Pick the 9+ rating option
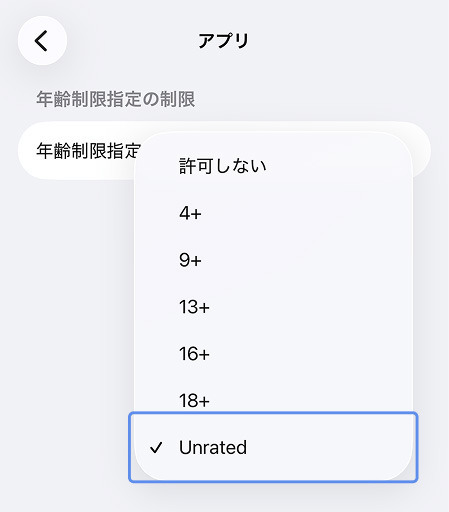Image resolution: width=449 pixels, height=512 pixels. [273, 260]
